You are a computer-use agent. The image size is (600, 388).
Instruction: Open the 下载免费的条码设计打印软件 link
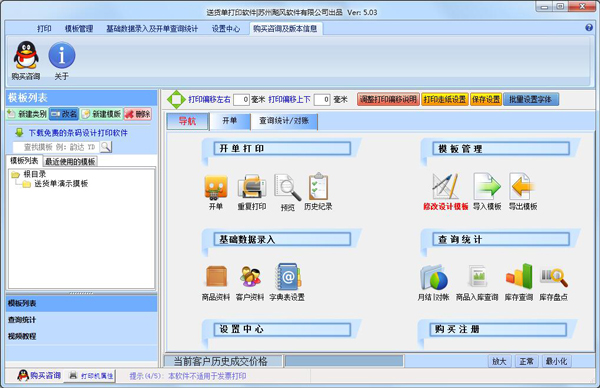pyautogui.click(x=78, y=133)
